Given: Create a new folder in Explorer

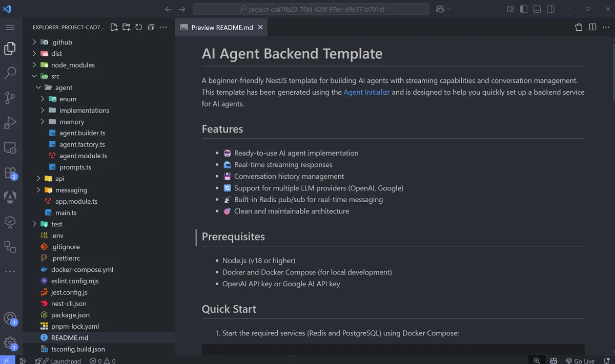Looking at the screenshot, I should pos(126,27).
